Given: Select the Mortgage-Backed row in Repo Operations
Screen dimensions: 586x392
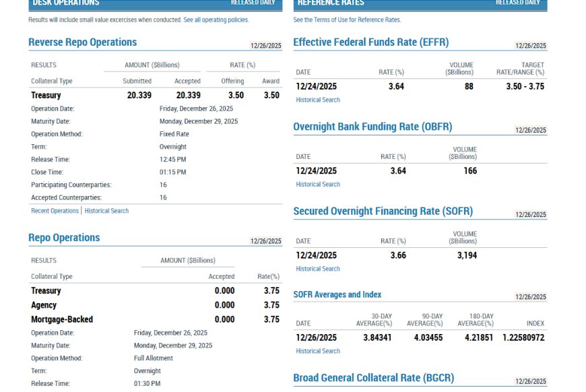Looking at the screenshot, I should 155,319.
